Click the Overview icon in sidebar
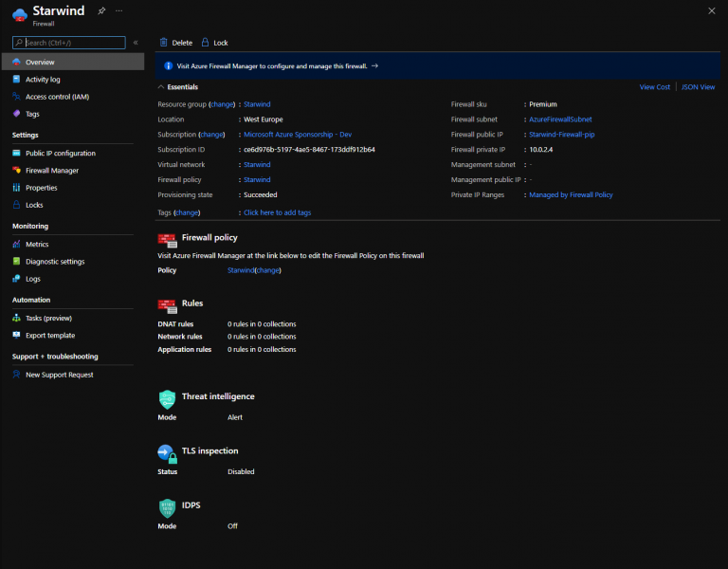 click(x=17, y=62)
